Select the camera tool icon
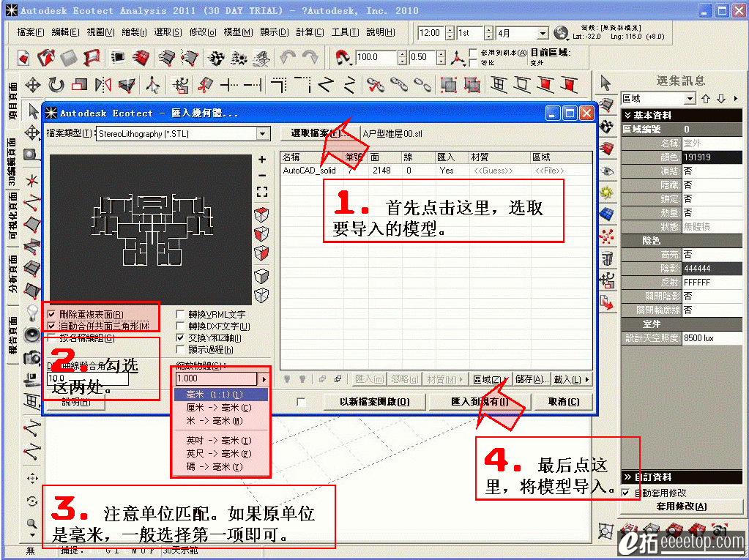 click(x=32, y=357)
